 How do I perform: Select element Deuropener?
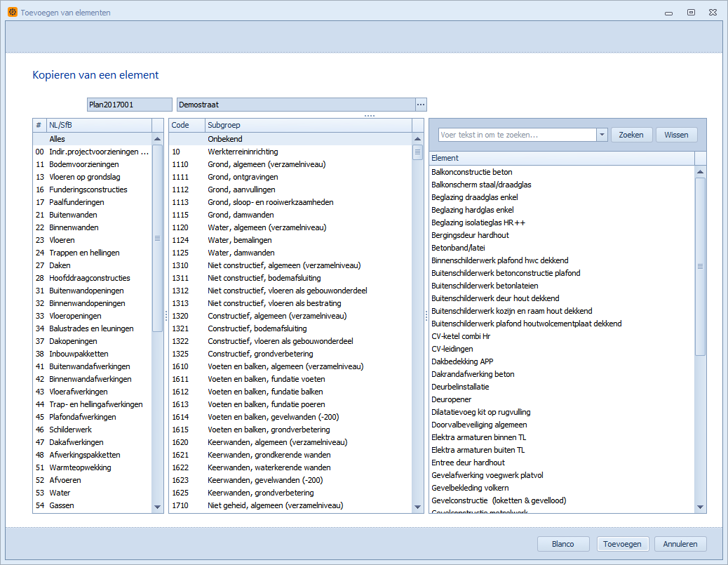tap(562, 399)
